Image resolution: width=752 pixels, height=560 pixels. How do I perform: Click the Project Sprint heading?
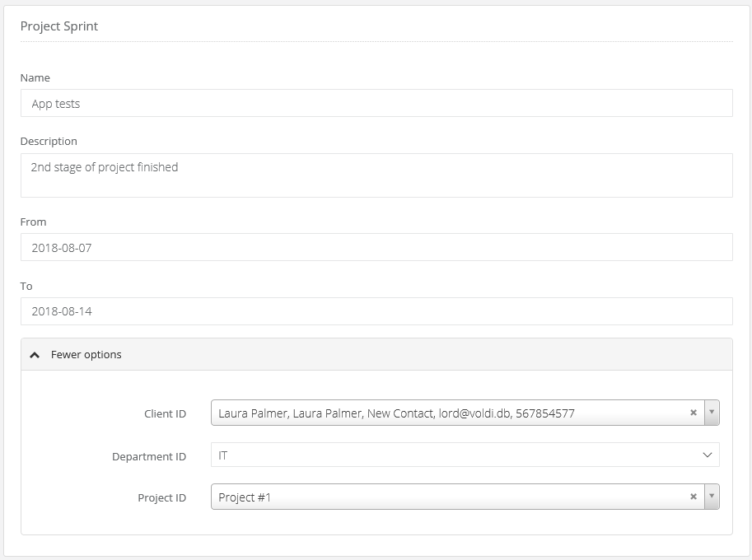click(x=59, y=26)
